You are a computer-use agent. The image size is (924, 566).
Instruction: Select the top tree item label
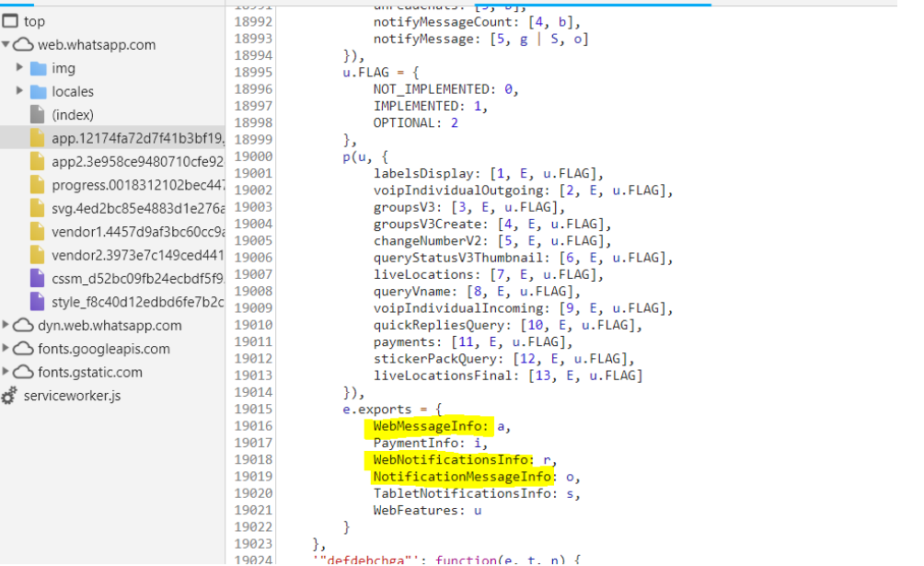[34, 22]
